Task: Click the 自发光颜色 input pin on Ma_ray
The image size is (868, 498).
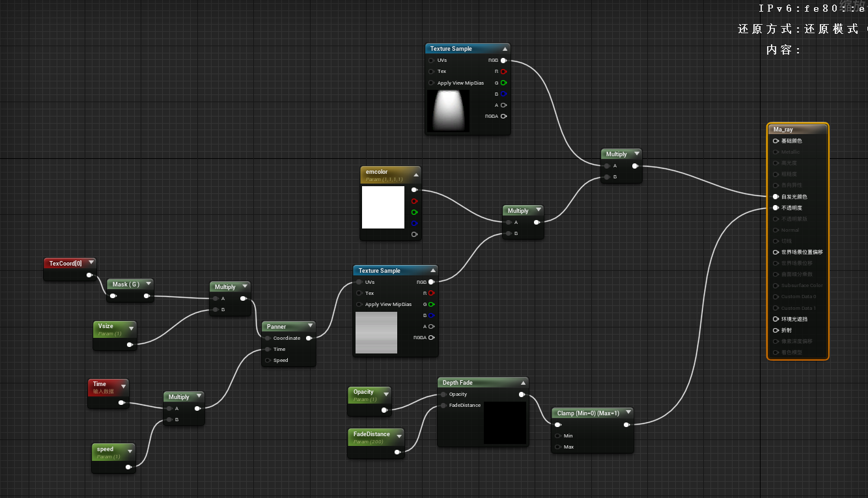Action: [776, 197]
